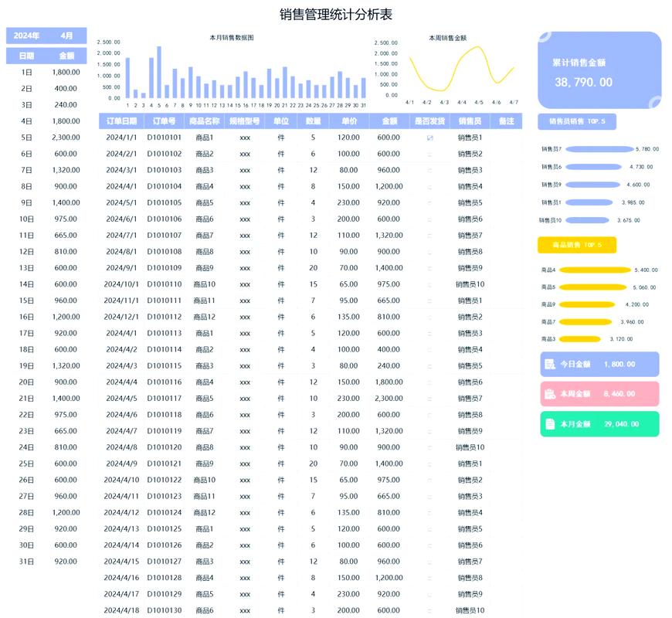Click the 5,780.00 value beside 销售员7
672x618 pixels.
point(647,149)
